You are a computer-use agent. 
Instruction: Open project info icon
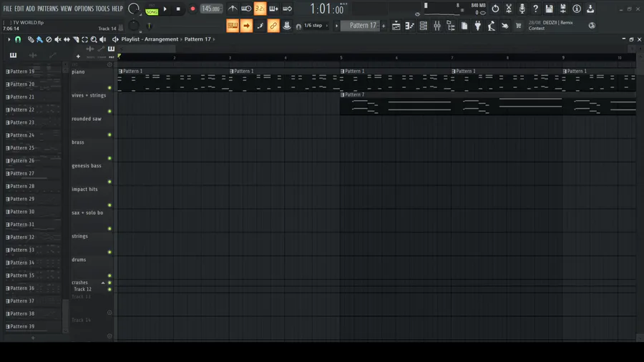click(577, 9)
